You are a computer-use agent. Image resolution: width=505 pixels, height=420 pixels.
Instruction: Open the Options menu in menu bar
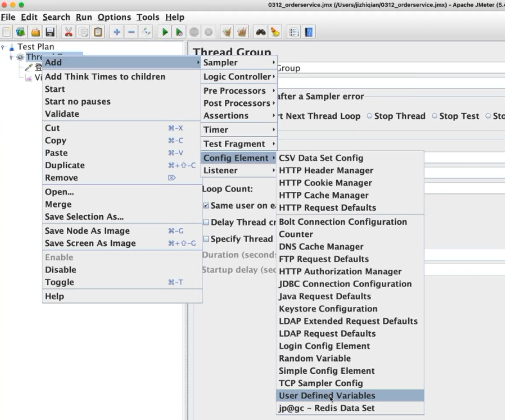tap(114, 17)
